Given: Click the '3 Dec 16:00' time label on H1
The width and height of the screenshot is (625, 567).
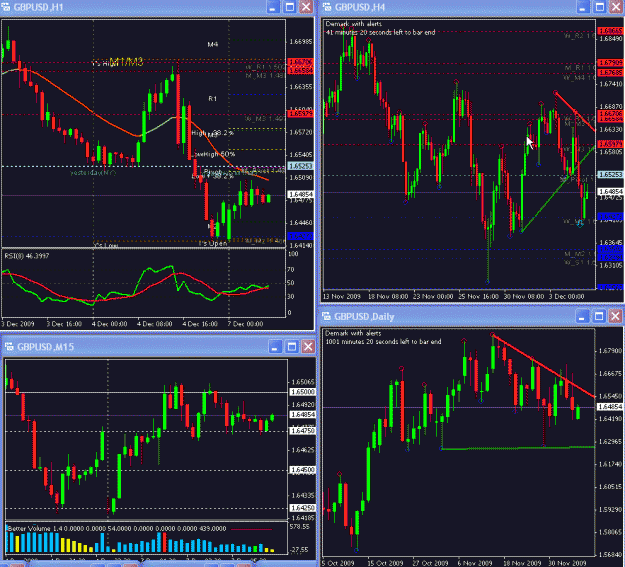Looking at the screenshot, I should click(64, 324).
